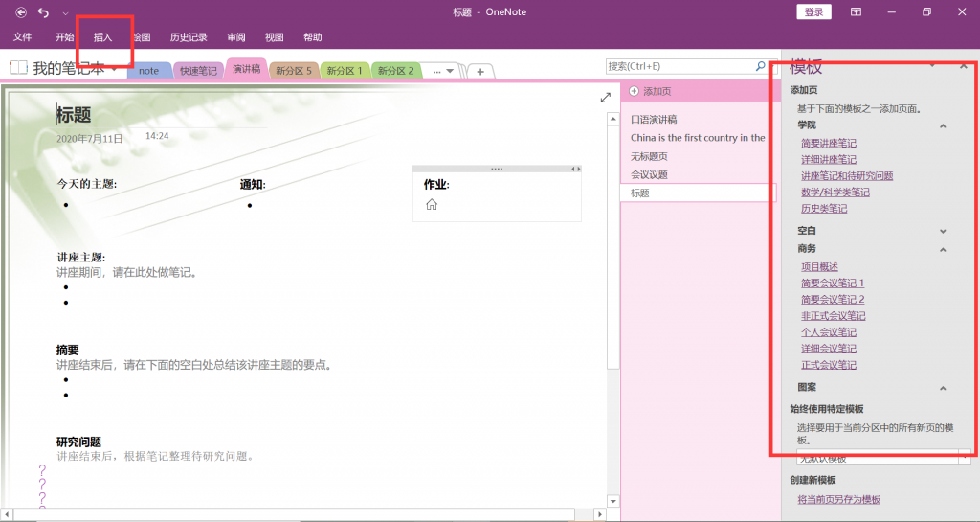Click the notebook icon beside 我的笔记本
980x522 pixels.
[x=18, y=67]
